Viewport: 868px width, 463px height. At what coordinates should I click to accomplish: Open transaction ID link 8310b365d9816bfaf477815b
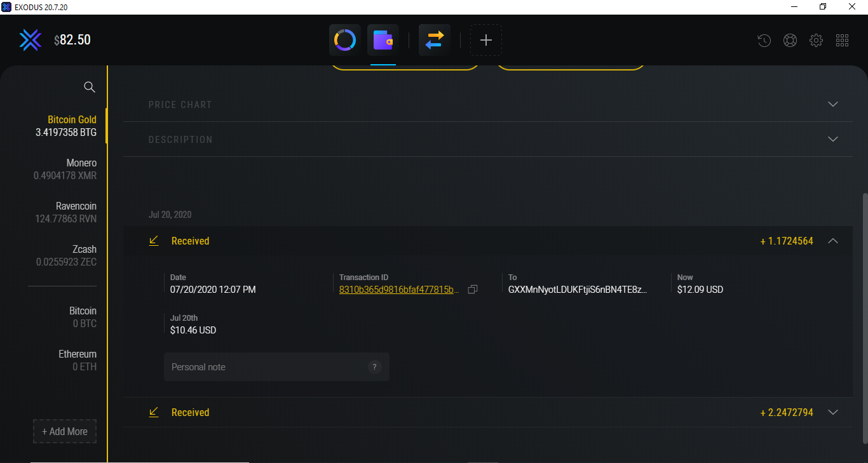399,290
